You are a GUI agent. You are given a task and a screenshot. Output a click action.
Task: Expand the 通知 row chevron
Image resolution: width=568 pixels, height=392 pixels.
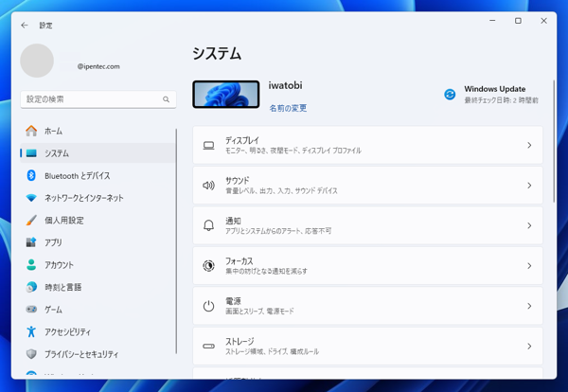click(529, 225)
